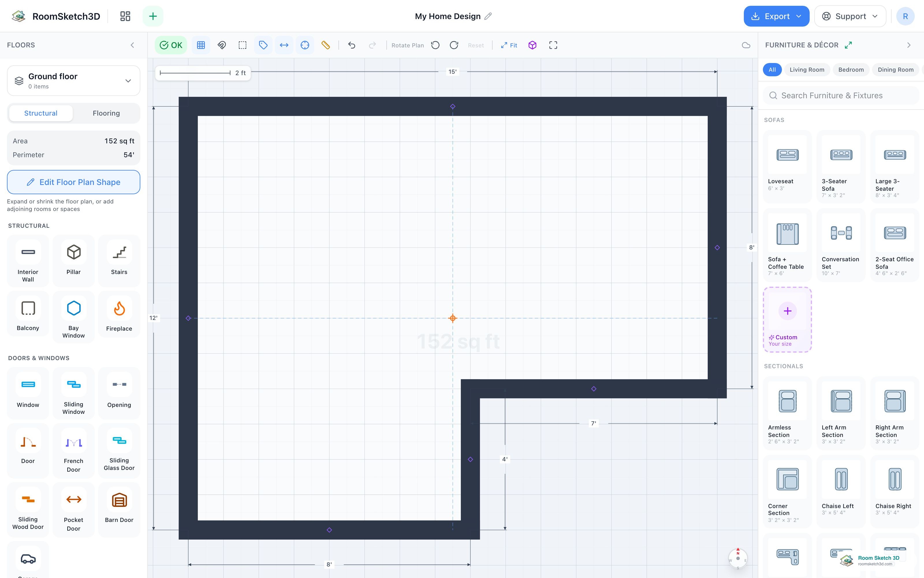Viewport: 924px width, 578px height.
Task: Click the green plus new project button
Action: (153, 16)
